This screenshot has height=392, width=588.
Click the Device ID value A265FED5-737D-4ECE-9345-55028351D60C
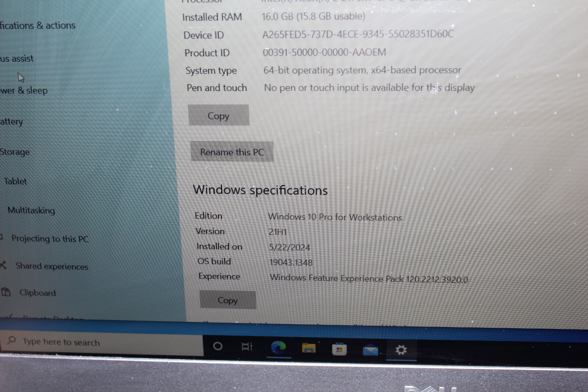point(358,34)
